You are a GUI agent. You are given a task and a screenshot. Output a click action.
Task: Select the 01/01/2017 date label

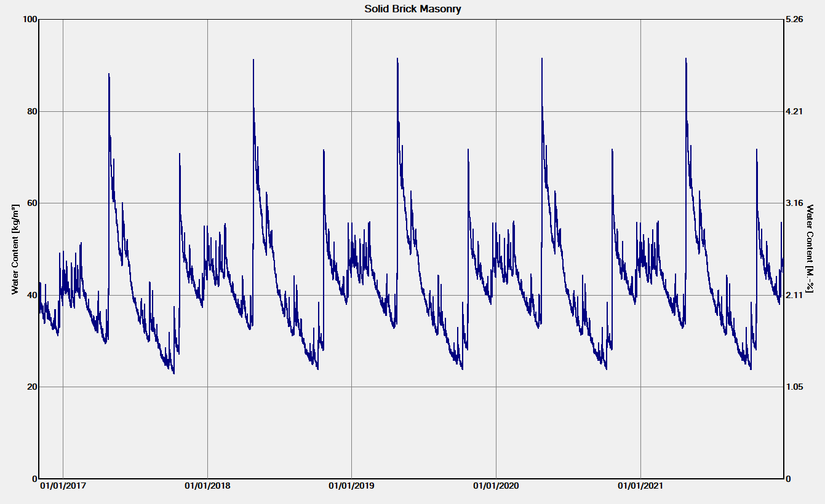(63, 486)
